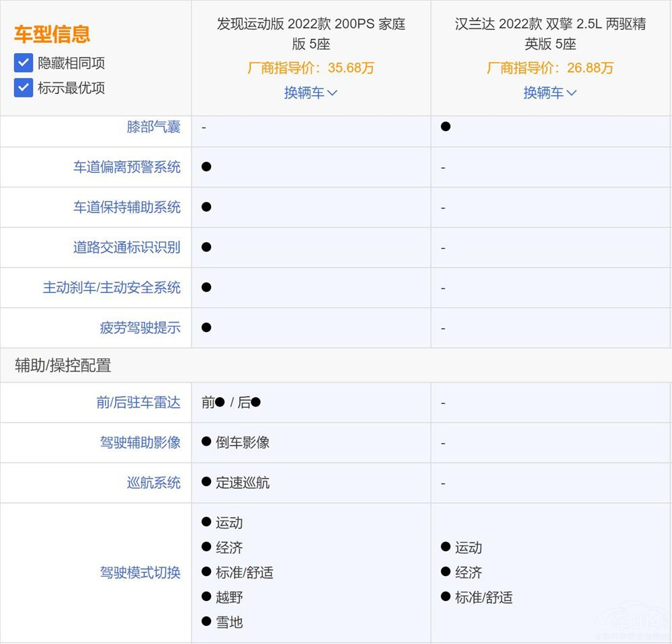Click 汉兰达 price 26.88万

click(550, 68)
